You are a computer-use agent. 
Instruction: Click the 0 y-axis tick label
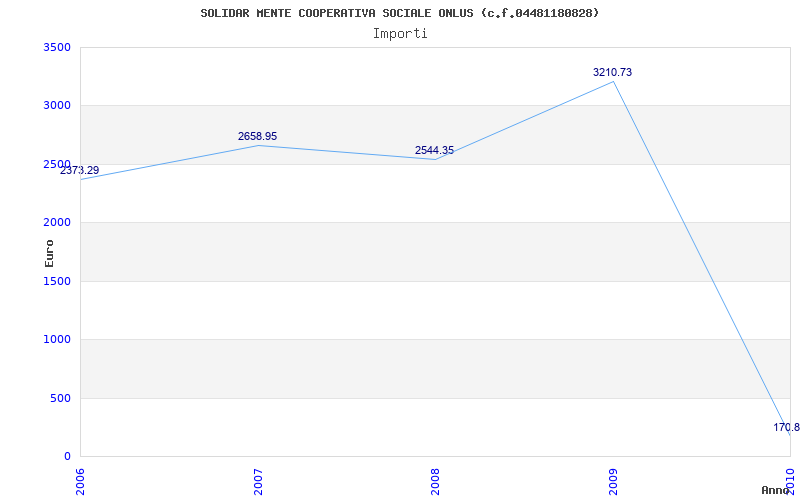tap(67, 456)
